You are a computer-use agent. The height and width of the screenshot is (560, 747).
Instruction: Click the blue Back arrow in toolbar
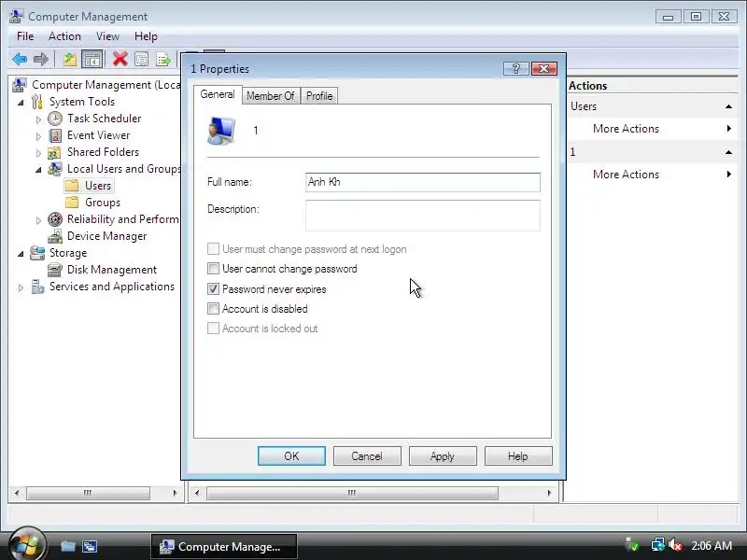20,60
